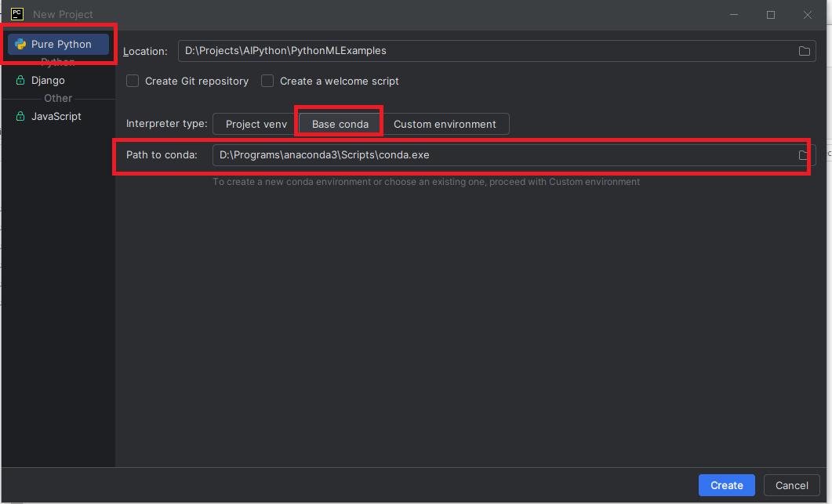Click the Python icon beside Pure Python
Image resolution: width=832 pixels, height=504 pixels.
20,45
